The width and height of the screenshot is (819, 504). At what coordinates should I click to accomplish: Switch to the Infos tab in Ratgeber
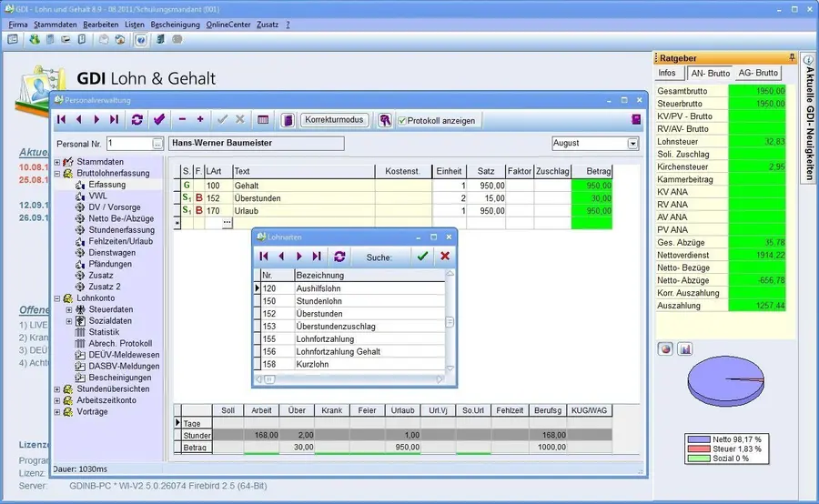pos(668,73)
